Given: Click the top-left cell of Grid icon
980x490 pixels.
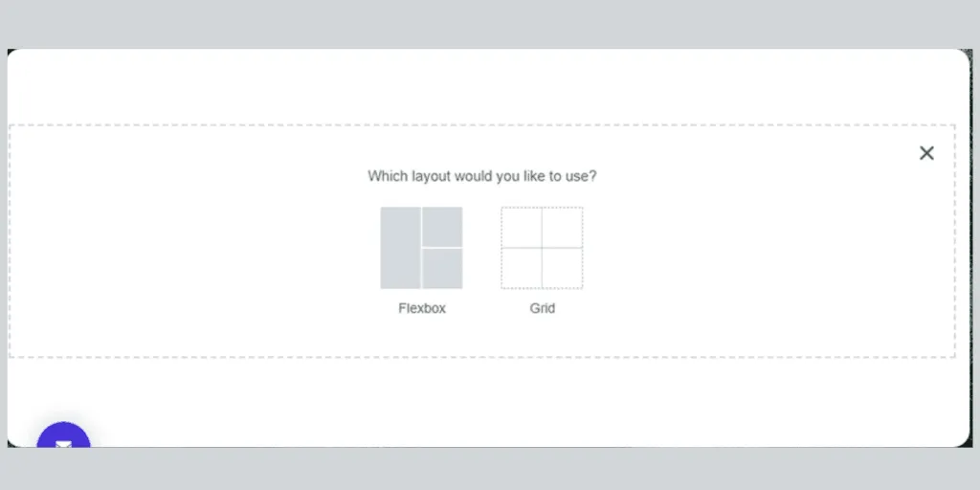Looking at the screenshot, I should [x=522, y=228].
